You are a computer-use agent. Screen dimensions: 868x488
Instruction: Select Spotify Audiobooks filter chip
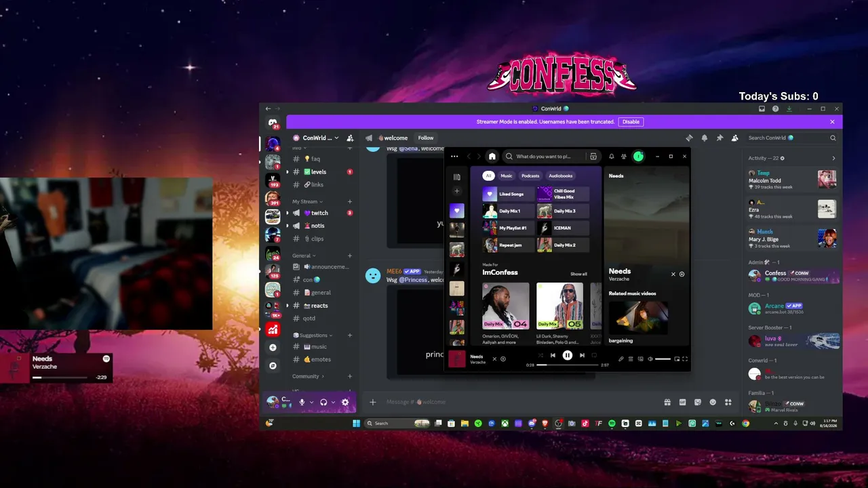point(561,176)
